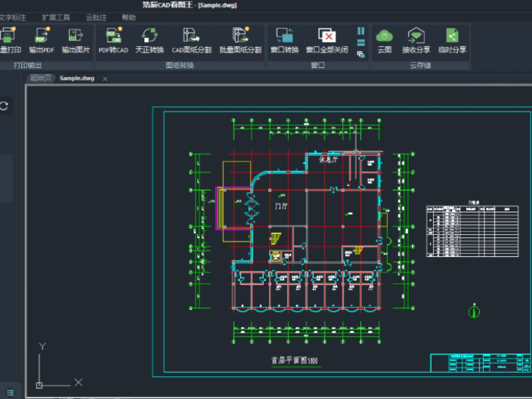The height and width of the screenshot is (399, 532).
Task: Open the list menu icon at bottom left
Action: point(10,392)
